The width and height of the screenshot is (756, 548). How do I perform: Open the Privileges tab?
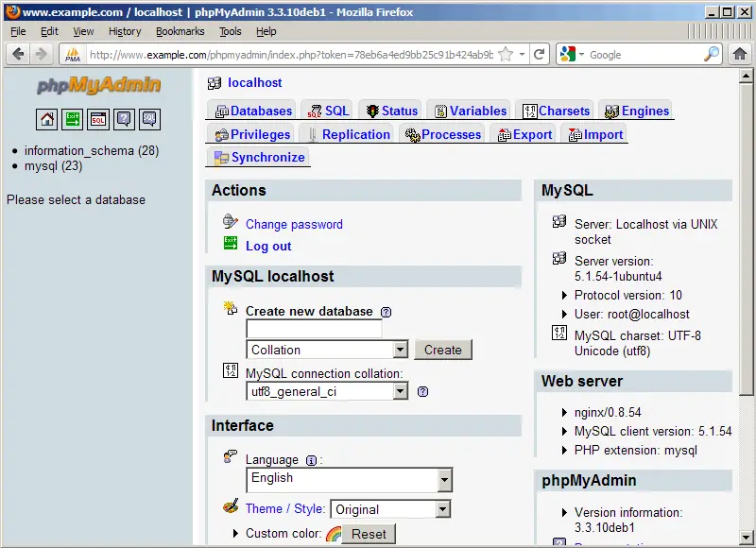coord(252,134)
